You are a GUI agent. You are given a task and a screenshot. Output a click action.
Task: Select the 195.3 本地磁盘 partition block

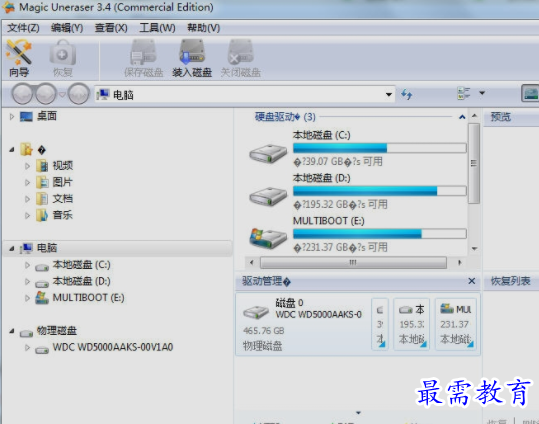[x=411, y=324]
